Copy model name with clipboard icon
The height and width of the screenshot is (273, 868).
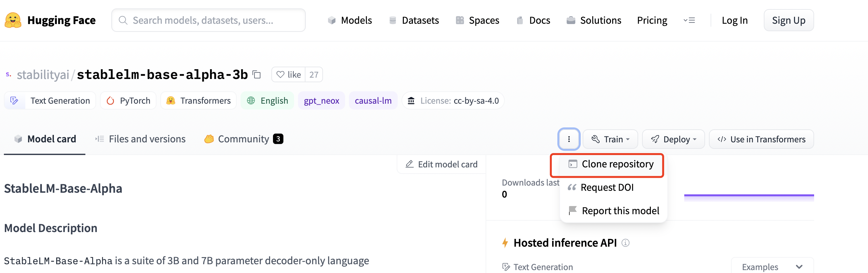257,74
